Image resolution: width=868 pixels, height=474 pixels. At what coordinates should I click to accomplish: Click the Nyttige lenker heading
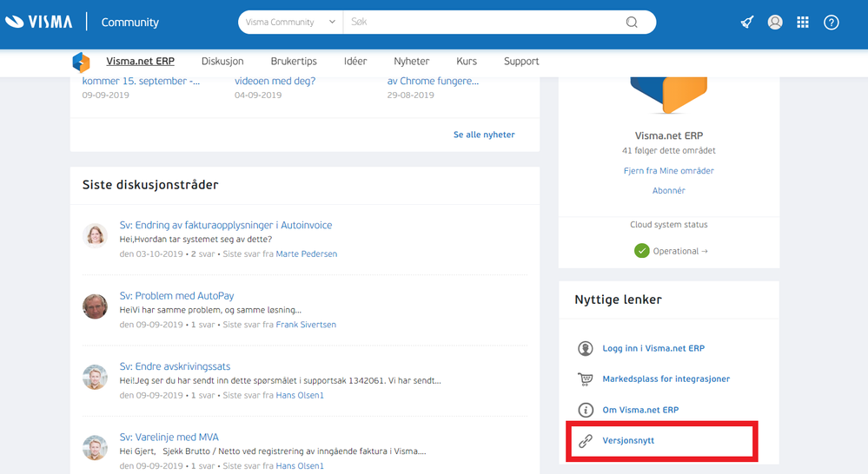(619, 300)
